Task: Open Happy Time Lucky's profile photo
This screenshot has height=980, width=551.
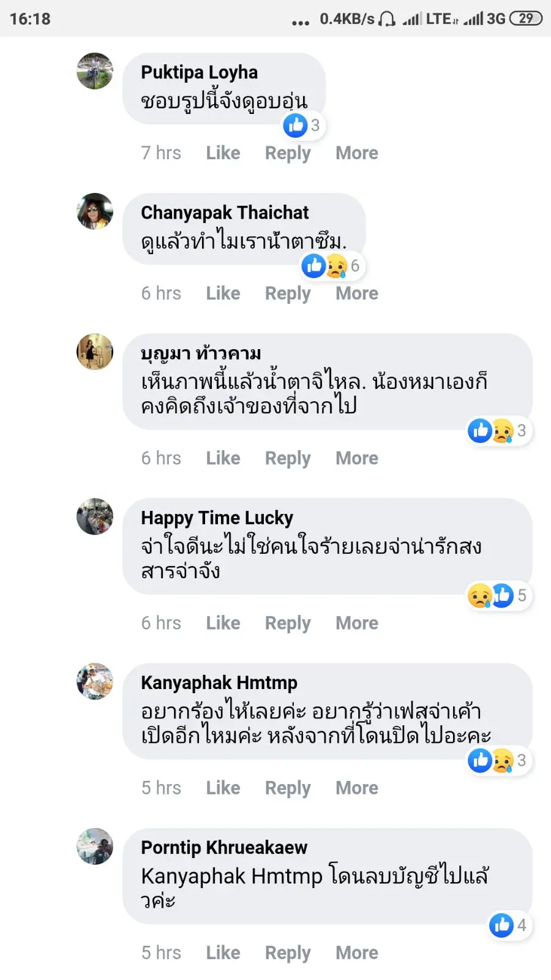Action: pyautogui.click(x=95, y=516)
